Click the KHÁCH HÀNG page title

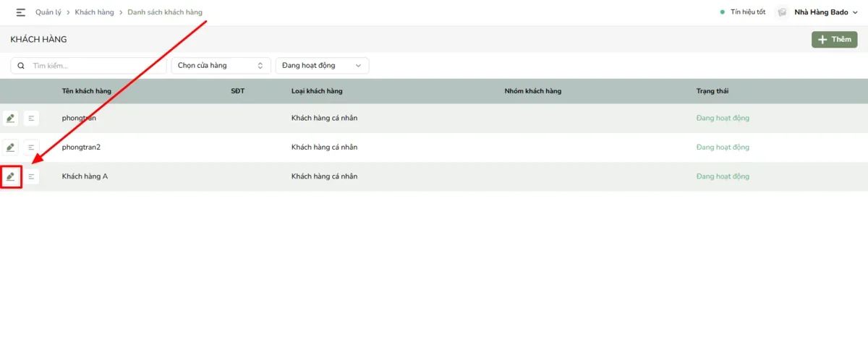pos(38,40)
